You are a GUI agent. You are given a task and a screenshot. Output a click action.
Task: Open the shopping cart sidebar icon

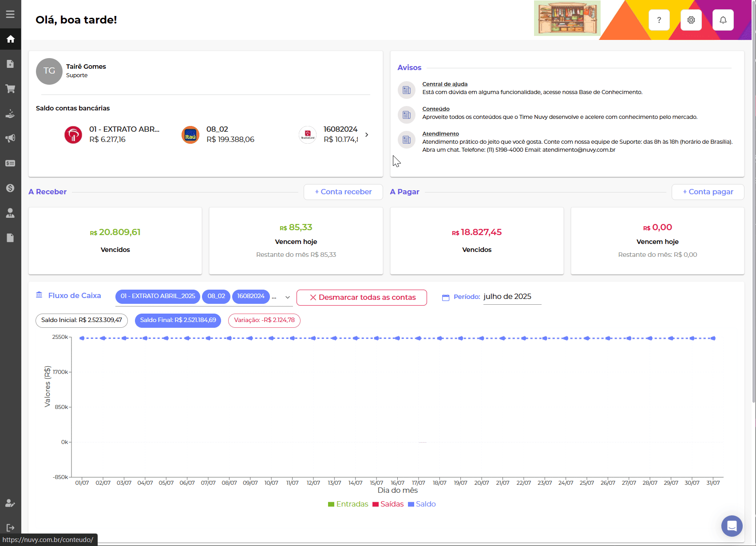tap(10, 89)
